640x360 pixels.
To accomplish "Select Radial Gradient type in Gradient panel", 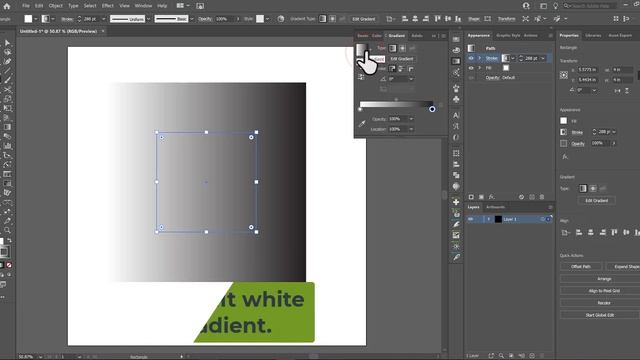I will pos(402,48).
